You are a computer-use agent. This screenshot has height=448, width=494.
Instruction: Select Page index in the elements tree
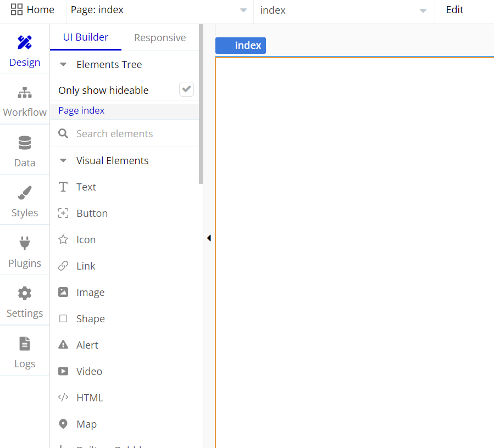click(81, 111)
